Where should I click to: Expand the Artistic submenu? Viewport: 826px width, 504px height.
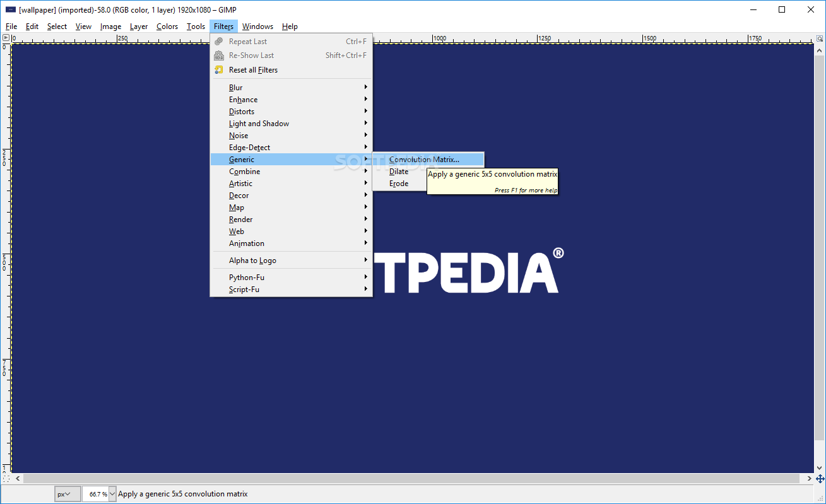coord(291,184)
